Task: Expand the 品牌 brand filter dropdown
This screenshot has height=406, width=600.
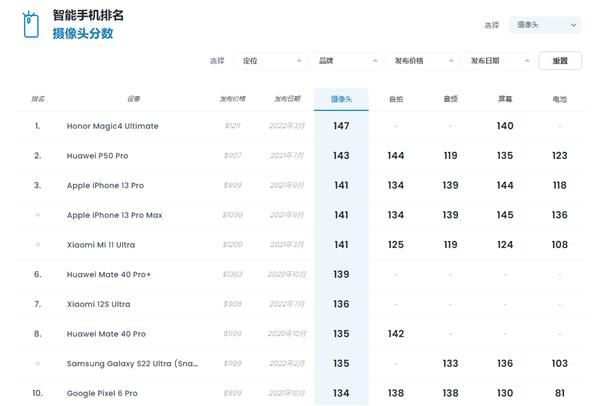Action: pyautogui.click(x=347, y=61)
